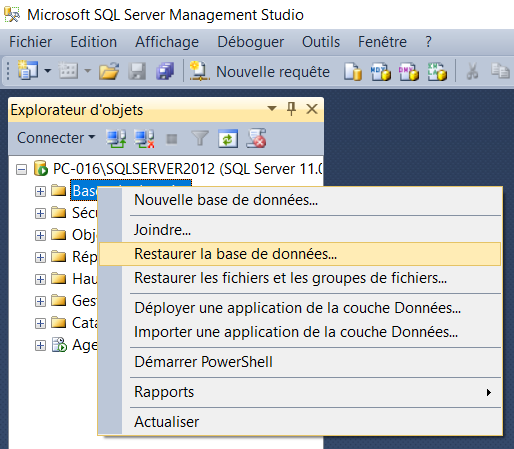This screenshot has width=514, height=449.
Task: Close the Explorateur d'objets panel
Action: (312, 109)
